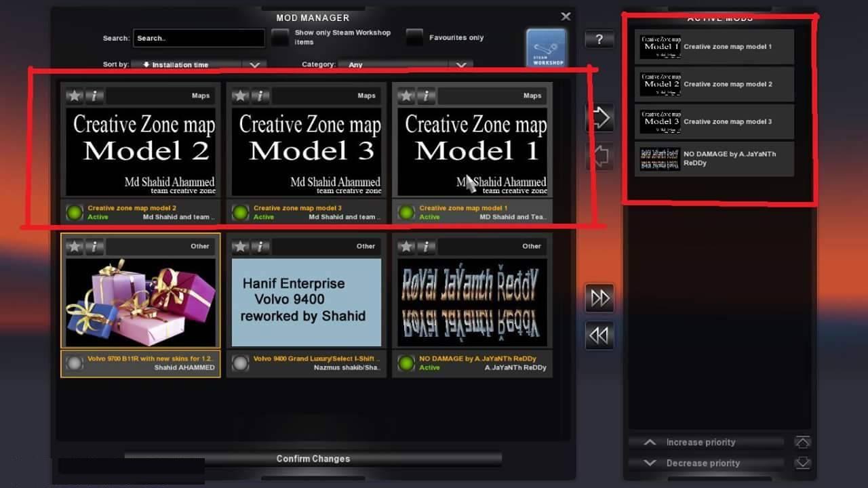Favourite Creative Zone map Model 2 star

point(75,96)
